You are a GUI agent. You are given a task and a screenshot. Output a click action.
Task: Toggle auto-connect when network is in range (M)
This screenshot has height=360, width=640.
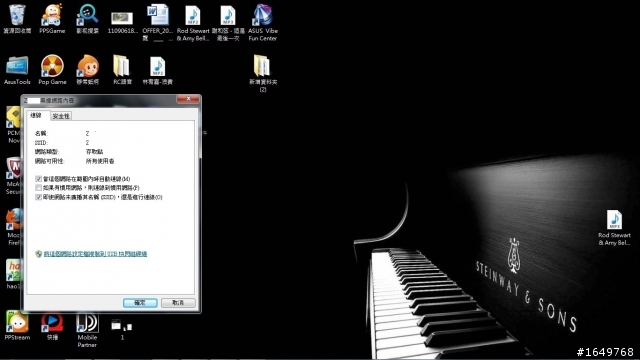tap(38, 179)
